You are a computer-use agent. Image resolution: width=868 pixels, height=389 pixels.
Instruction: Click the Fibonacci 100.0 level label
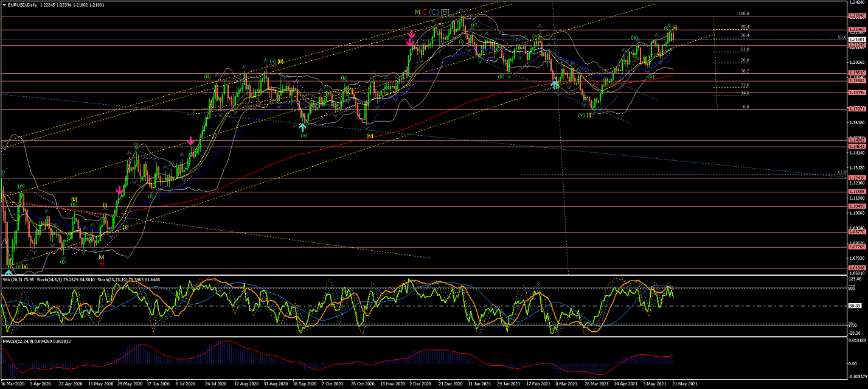click(x=743, y=13)
